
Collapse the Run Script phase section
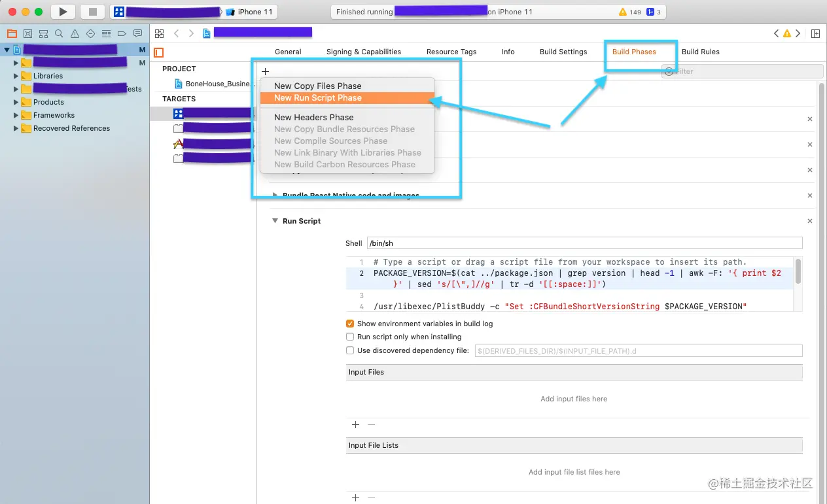pos(275,221)
